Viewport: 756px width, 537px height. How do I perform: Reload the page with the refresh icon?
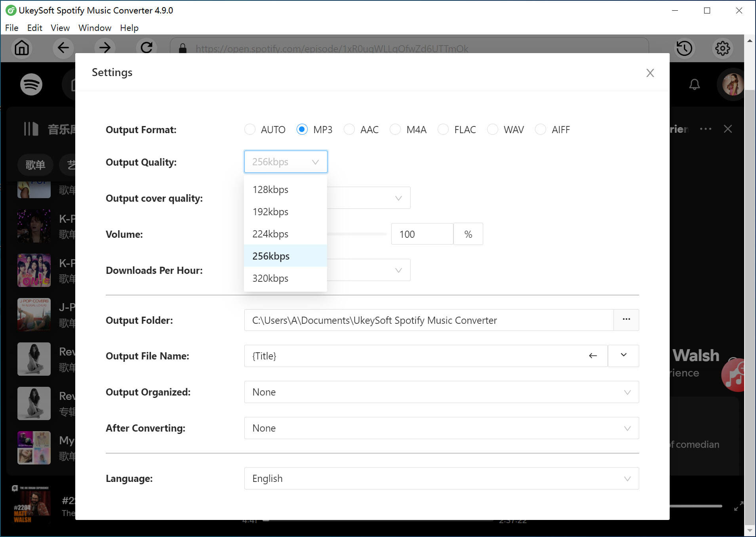(x=147, y=48)
